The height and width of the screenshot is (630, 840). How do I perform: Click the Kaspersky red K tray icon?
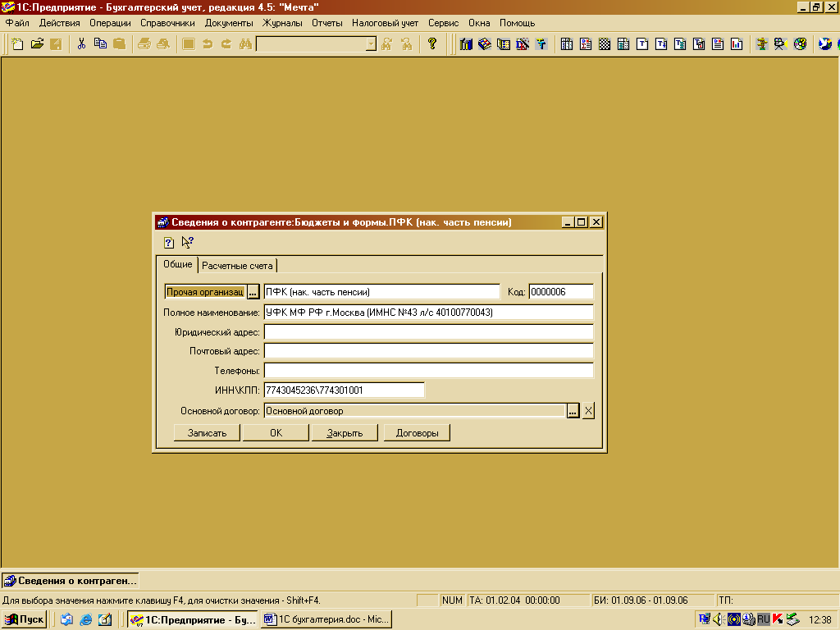tap(778, 620)
